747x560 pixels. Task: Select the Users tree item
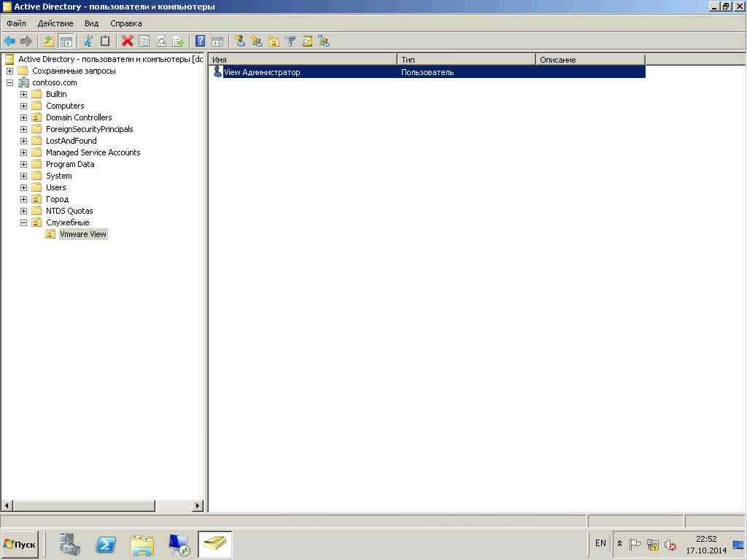pos(55,187)
